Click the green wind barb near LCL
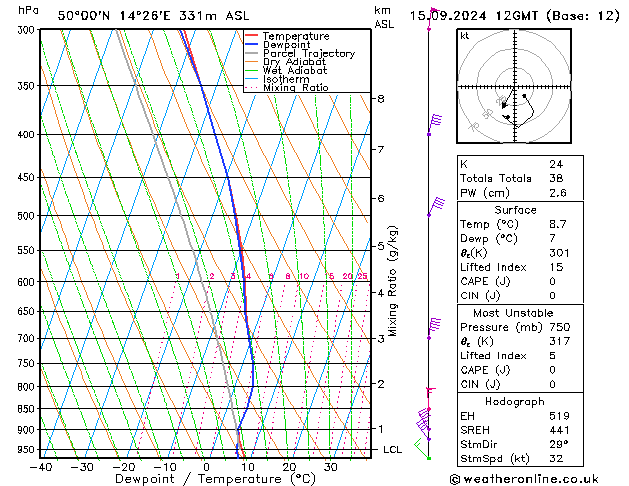Screen dimensions: 629x486 pyautogui.click(x=423, y=452)
